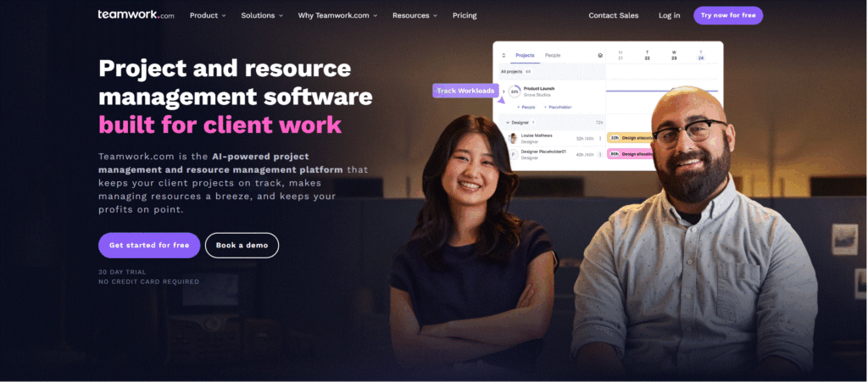Viewport: 868px width, 382px height.
Task: Expand the Resources navigation dropdown
Action: tap(415, 15)
